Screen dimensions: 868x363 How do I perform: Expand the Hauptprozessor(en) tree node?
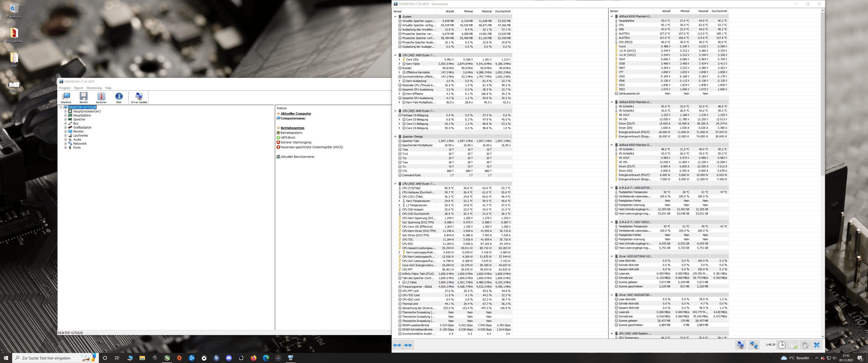point(65,111)
